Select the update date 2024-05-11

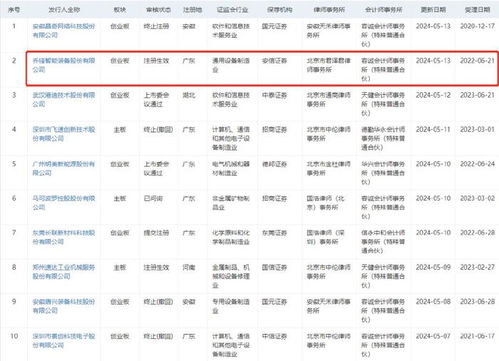coord(433,129)
